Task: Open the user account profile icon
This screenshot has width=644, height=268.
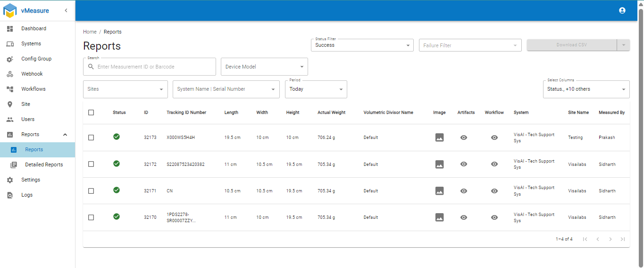Action: pos(622,10)
